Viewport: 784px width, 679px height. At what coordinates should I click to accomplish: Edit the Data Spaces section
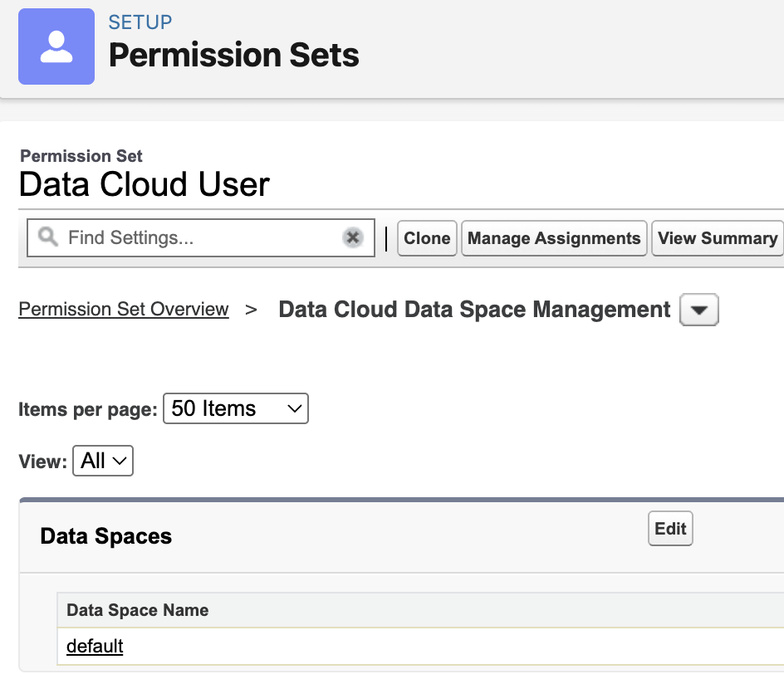(x=670, y=529)
